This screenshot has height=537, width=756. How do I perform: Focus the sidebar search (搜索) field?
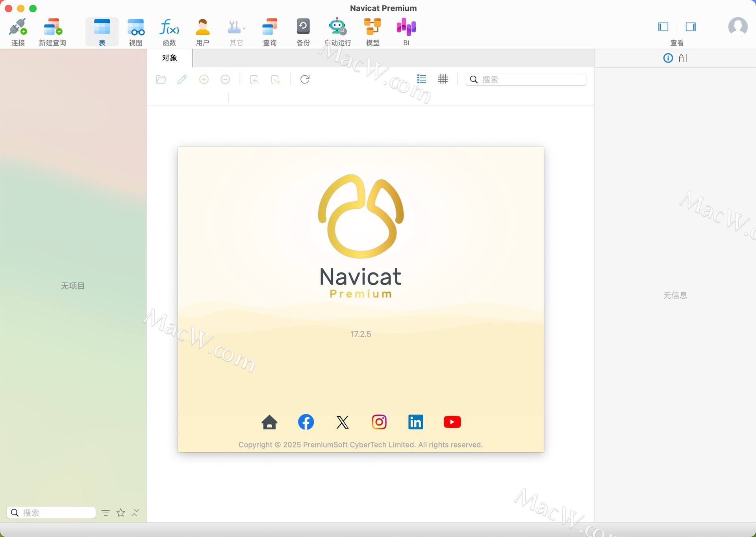point(51,513)
